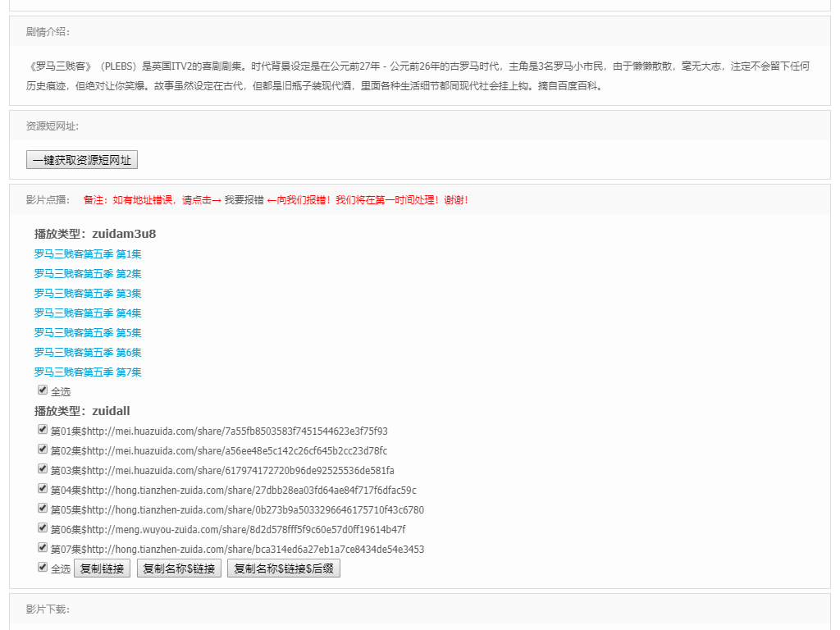840x630 pixels.
Task: Click the 播放类型：zuidam3u8 heading
Action: click(x=95, y=234)
